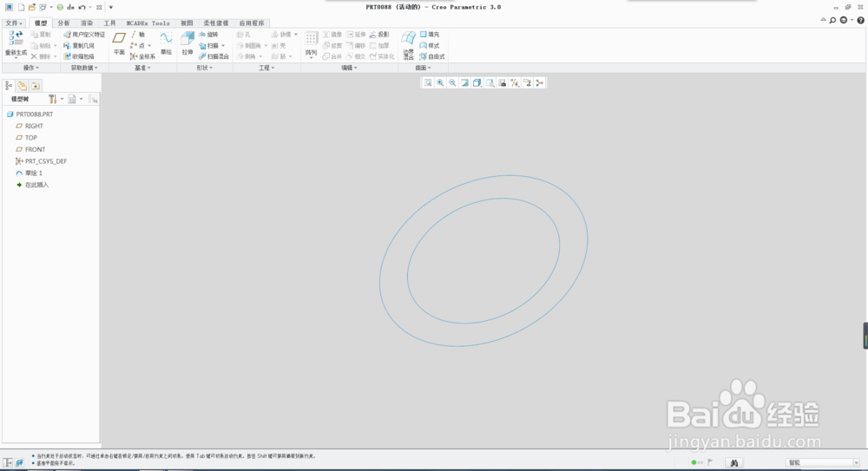Select the Sketch 1 (草绘 1) feature
868x471 pixels.
[x=30, y=173]
